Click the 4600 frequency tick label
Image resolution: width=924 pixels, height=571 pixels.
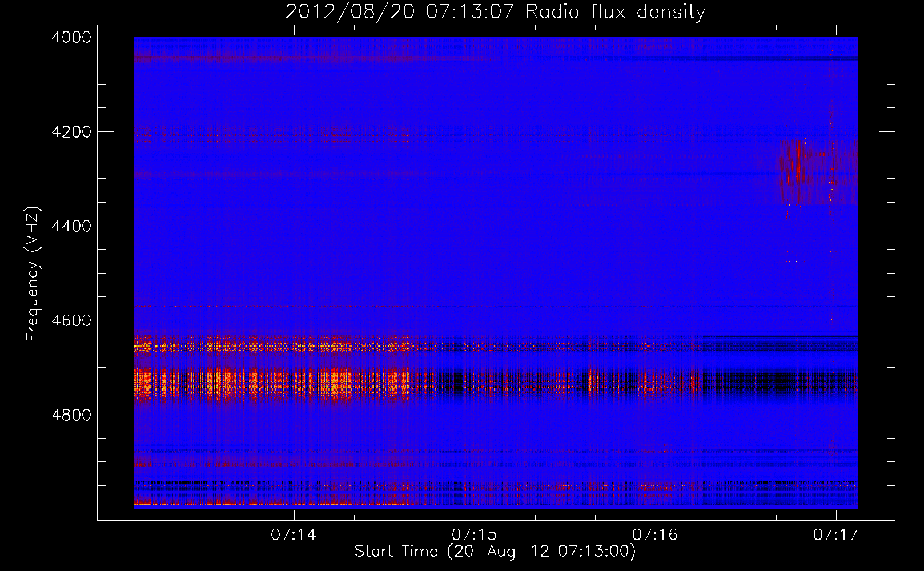pyautogui.click(x=71, y=320)
